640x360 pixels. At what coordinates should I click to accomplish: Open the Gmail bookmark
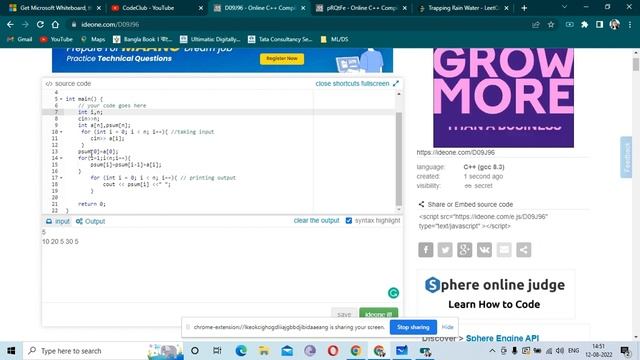[20, 39]
